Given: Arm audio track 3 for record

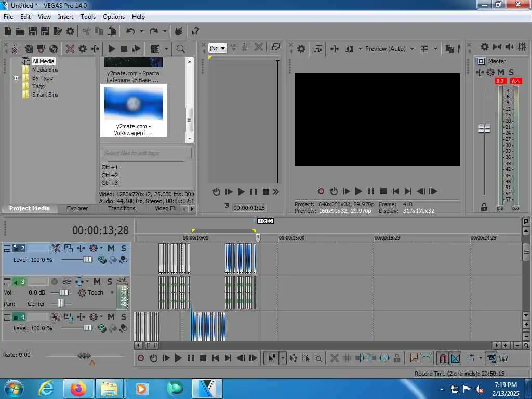Looking at the screenshot, I should [54, 282].
